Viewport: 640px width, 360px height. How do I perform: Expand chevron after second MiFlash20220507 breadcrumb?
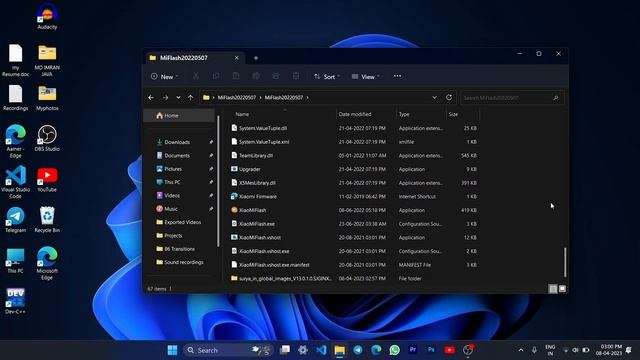click(307, 98)
